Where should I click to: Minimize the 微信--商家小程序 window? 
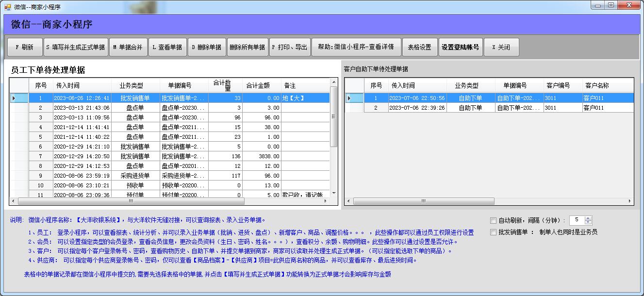(598, 5)
